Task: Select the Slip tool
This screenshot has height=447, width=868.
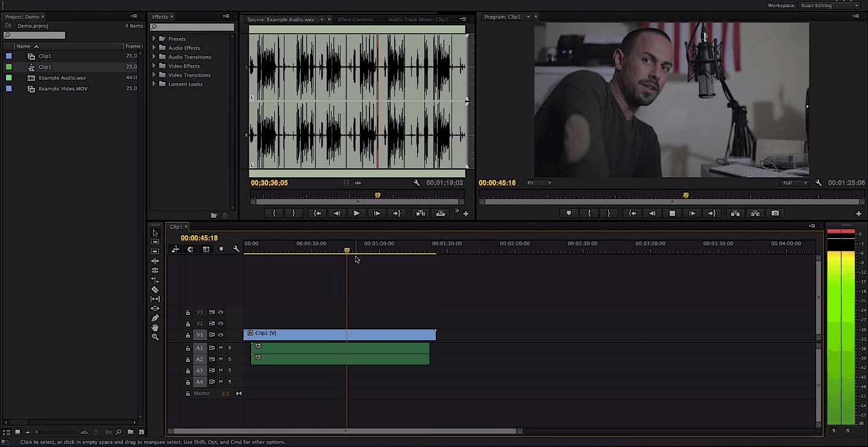Action: (x=155, y=299)
